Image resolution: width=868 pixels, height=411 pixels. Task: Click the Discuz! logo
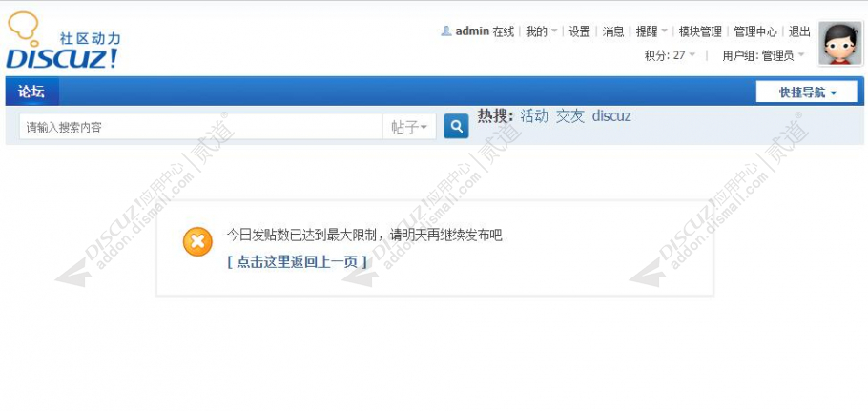[63, 42]
